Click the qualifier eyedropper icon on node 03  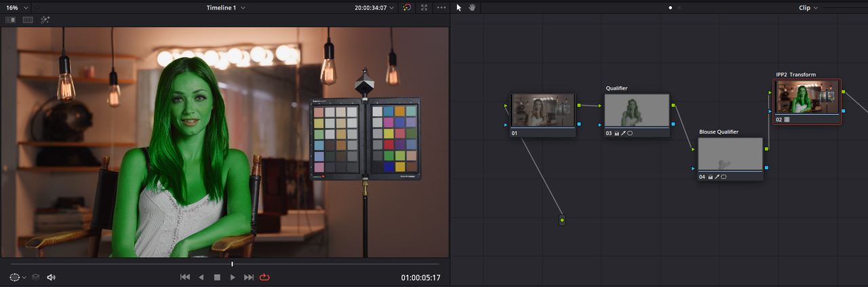click(623, 133)
